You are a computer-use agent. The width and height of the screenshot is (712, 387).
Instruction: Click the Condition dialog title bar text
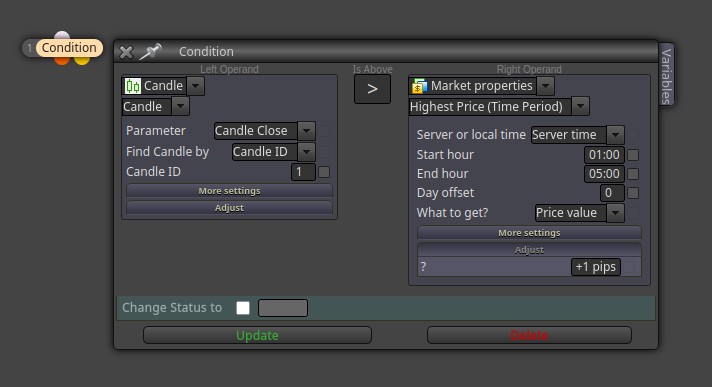(x=206, y=52)
